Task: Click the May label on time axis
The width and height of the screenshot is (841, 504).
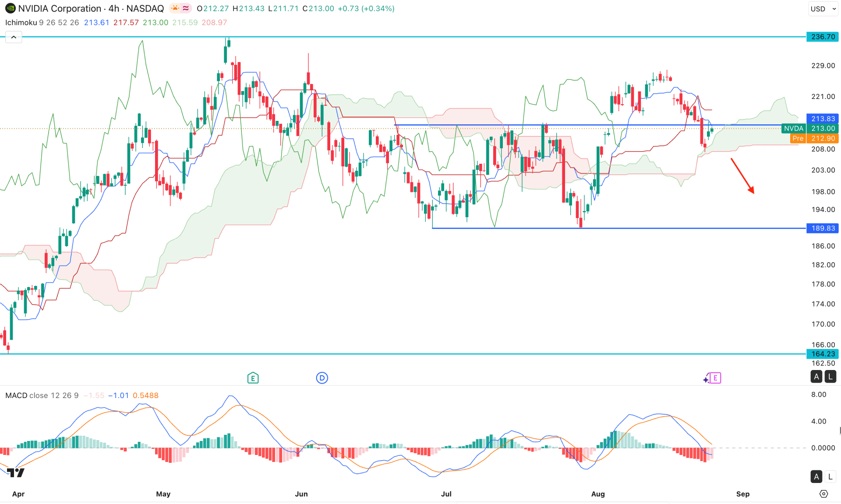Action: click(x=163, y=494)
